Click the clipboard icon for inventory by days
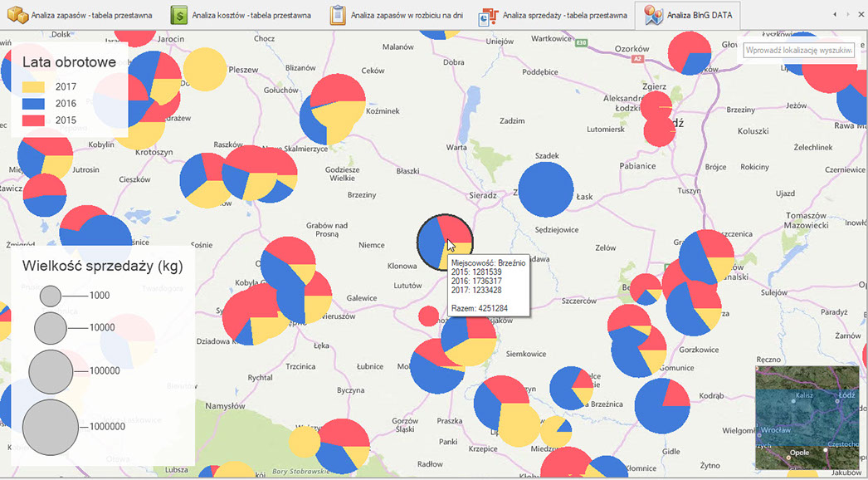This screenshot has height=480, width=868. coord(338,15)
